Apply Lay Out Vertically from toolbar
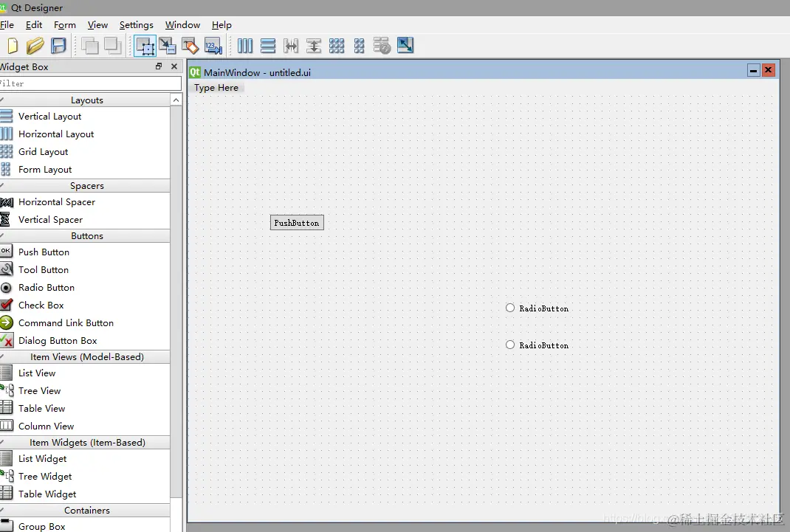 click(268, 46)
